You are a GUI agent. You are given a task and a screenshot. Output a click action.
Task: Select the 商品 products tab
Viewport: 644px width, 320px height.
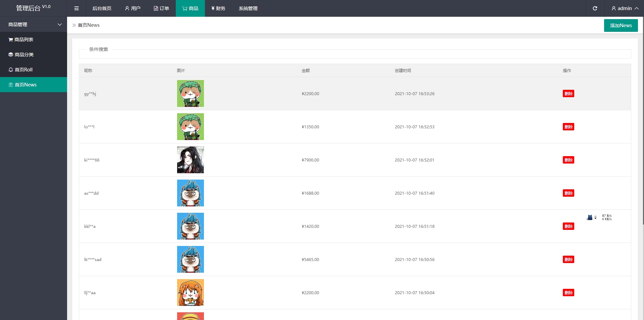click(x=190, y=8)
